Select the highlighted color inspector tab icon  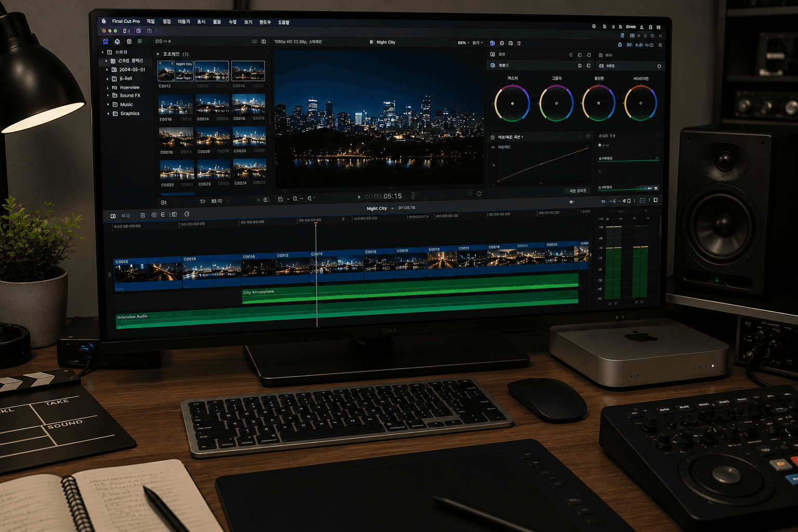coord(493,43)
